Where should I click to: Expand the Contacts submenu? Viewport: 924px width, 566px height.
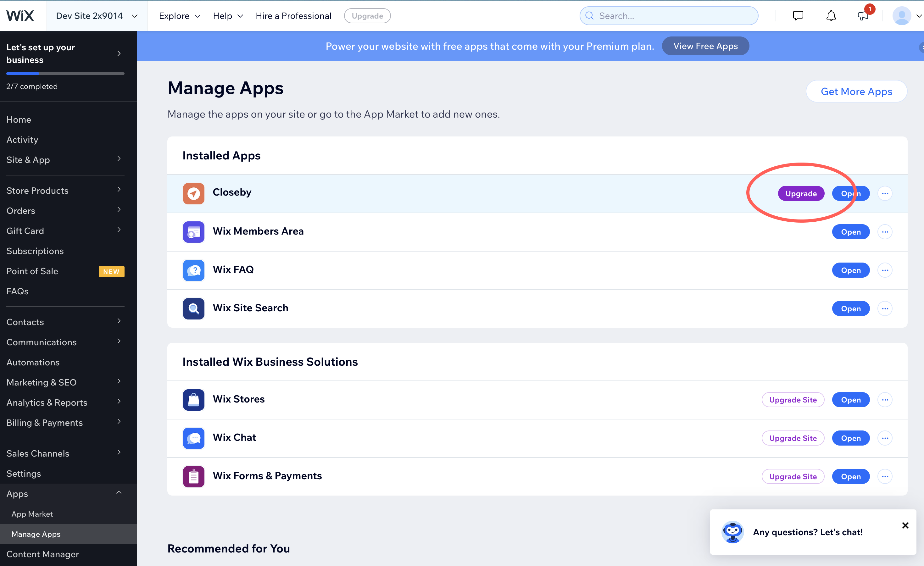(119, 321)
